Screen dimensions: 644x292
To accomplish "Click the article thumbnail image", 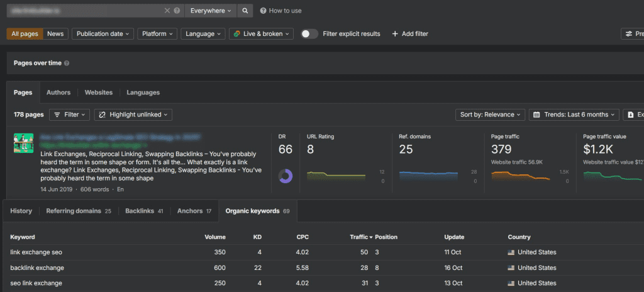I will point(23,143).
